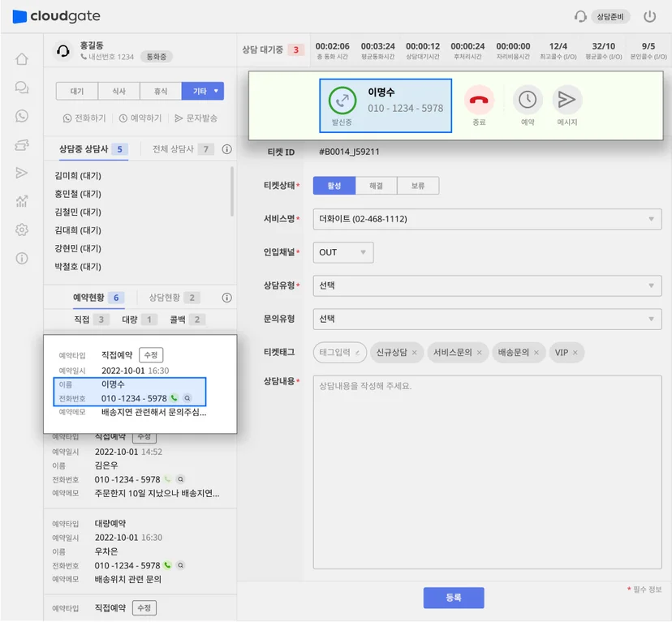The image size is (672, 622).
Task: Set agent status to 식사
Action: pyautogui.click(x=118, y=92)
